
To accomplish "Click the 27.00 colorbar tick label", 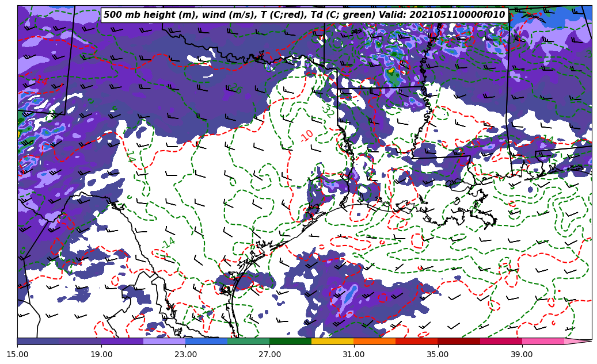I will point(269,354).
